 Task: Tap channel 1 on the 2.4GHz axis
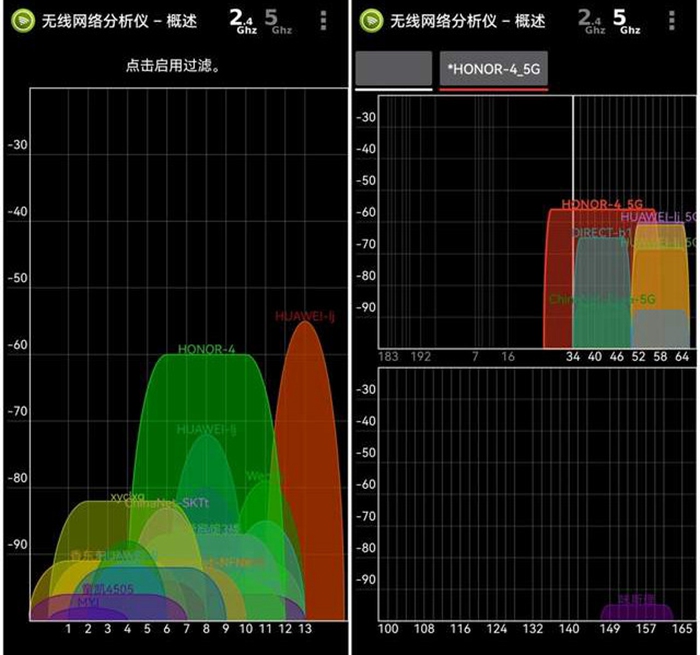click(68, 629)
